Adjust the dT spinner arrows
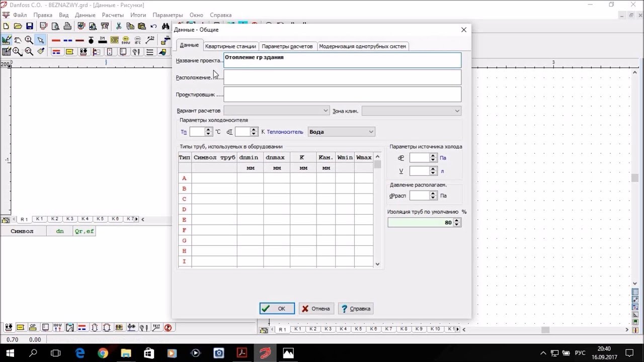This screenshot has height=362, width=644. tap(254, 132)
